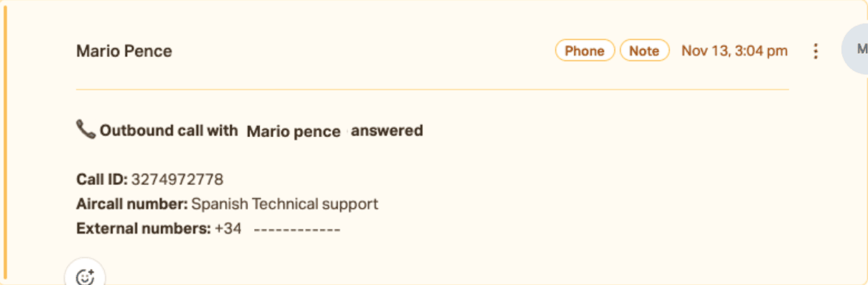
Task: Click the telephone handset icon
Action: [x=85, y=129]
